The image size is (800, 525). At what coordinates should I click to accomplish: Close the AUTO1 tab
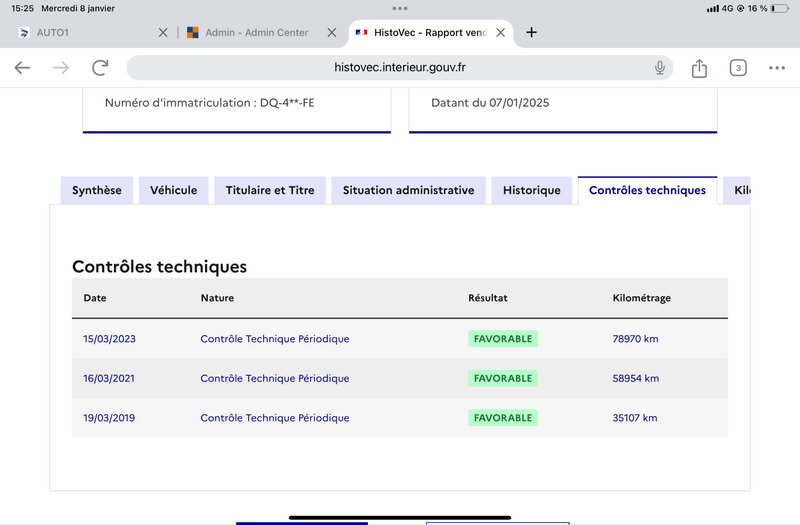point(163,33)
